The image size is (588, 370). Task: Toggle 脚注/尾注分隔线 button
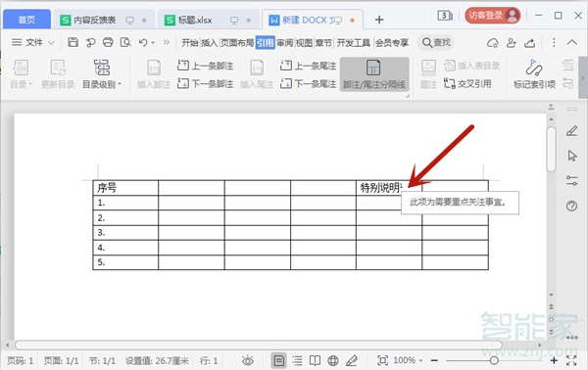(x=374, y=74)
